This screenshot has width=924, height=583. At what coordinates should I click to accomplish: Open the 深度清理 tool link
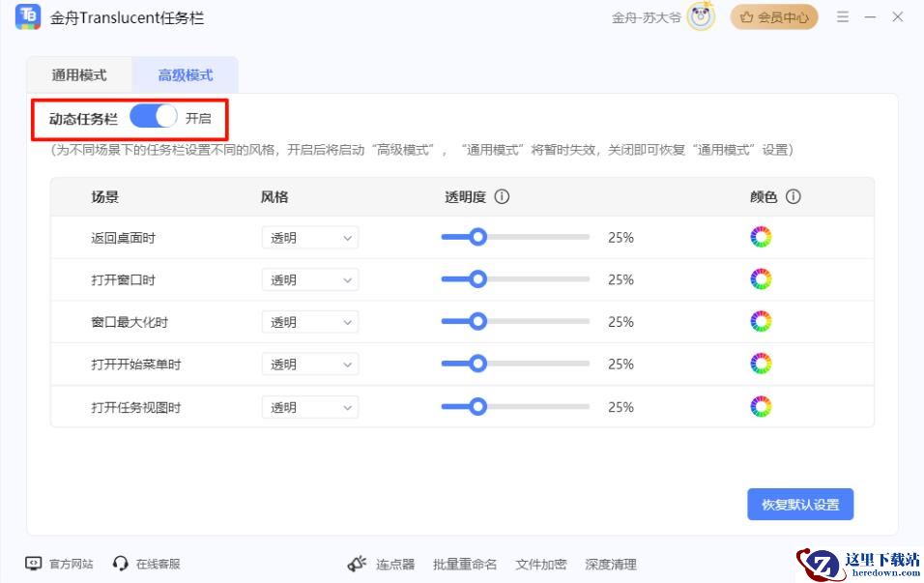point(611,564)
